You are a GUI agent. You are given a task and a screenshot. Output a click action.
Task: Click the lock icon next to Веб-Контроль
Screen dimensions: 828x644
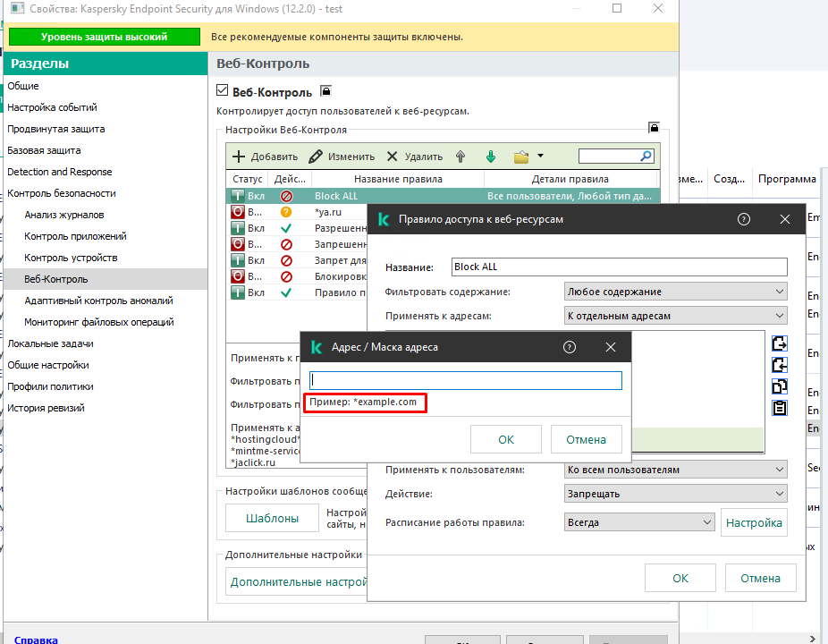tap(326, 91)
